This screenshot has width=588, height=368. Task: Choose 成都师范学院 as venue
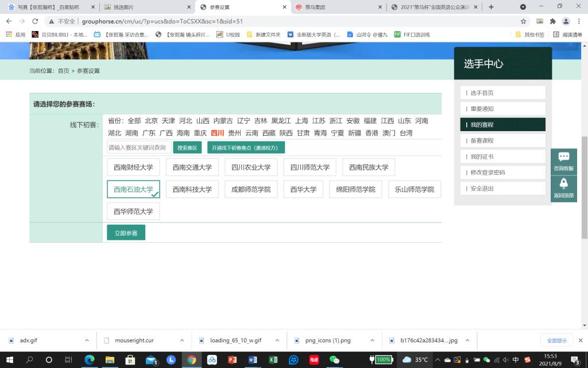click(251, 189)
